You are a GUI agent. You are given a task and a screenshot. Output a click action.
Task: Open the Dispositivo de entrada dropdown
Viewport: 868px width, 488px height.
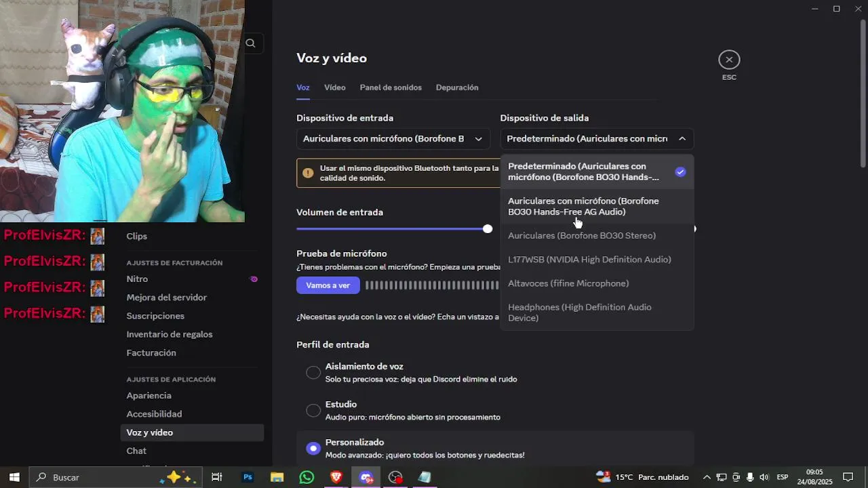[x=393, y=139]
